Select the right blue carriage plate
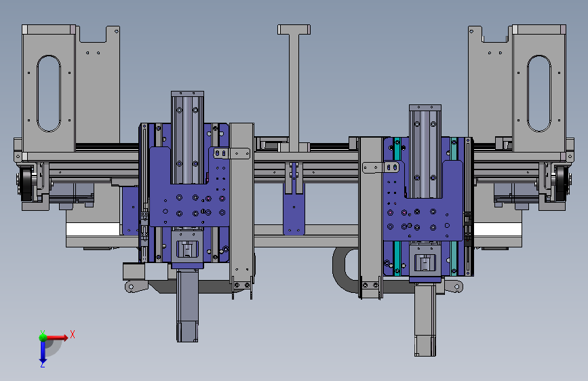588x381 pixels. pyautogui.click(x=423, y=220)
